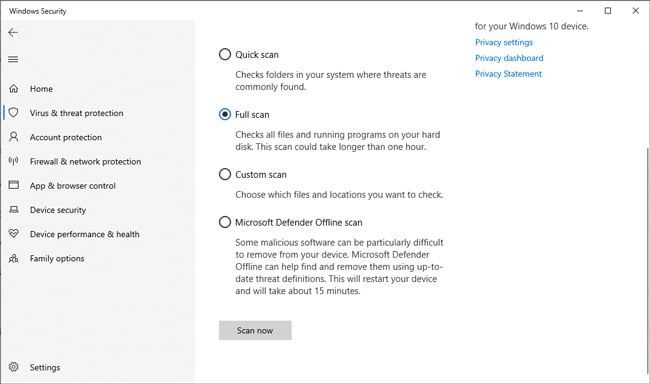Viewport: 650px width, 384px height.
Task: Select the Full scan radio button
Action: point(225,114)
